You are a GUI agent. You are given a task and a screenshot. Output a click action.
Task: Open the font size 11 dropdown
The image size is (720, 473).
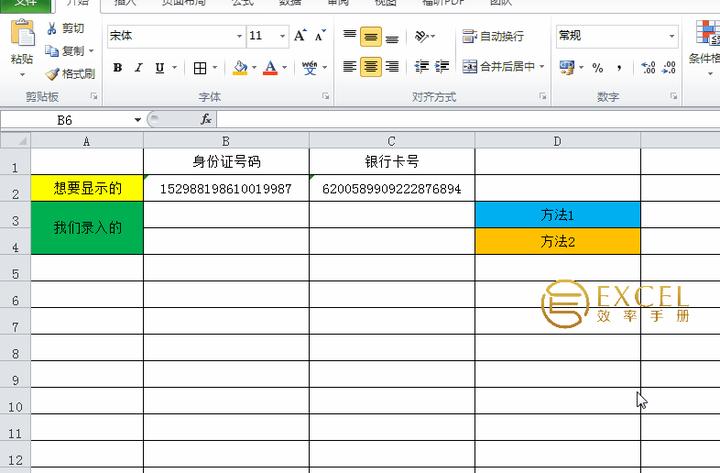[282, 36]
